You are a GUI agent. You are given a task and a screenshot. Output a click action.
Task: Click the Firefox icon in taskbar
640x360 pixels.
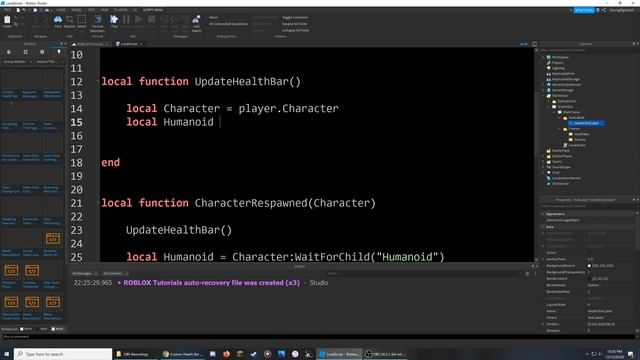point(226,354)
